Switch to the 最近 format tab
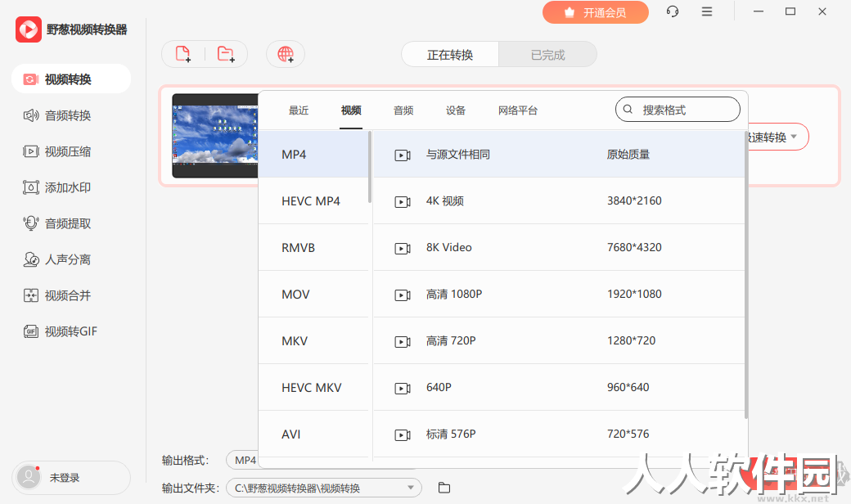This screenshot has width=851, height=504. click(x=299, y=110)
